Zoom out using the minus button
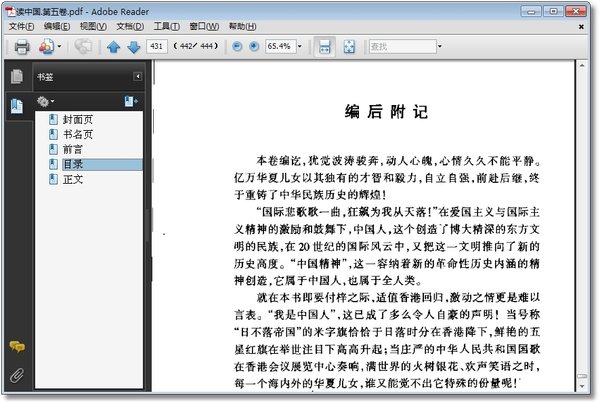The width and height of the screenshot is (600, 404). coord(237,47)
